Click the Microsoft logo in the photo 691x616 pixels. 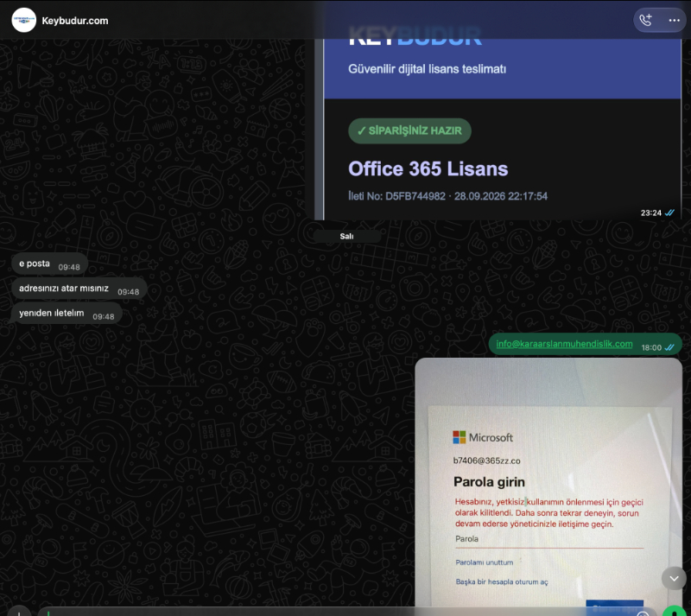483,437
